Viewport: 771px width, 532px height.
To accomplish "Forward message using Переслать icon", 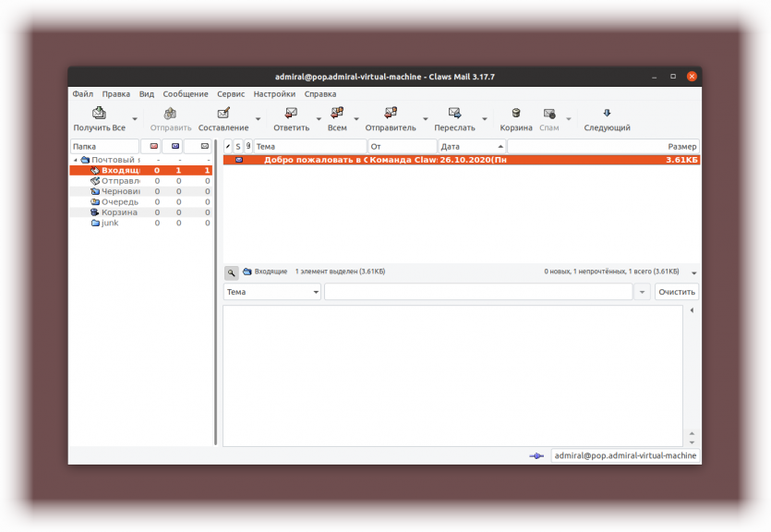I will point(454,113).
